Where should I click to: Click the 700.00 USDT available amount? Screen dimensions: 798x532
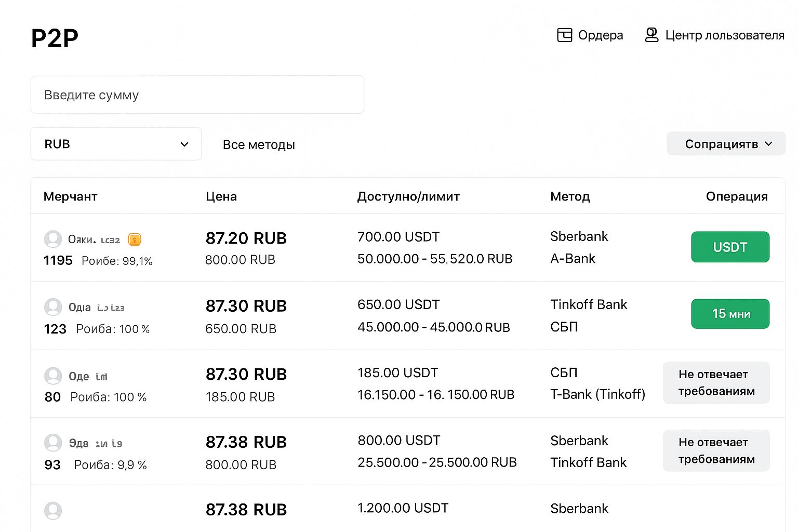pos(398,237)
